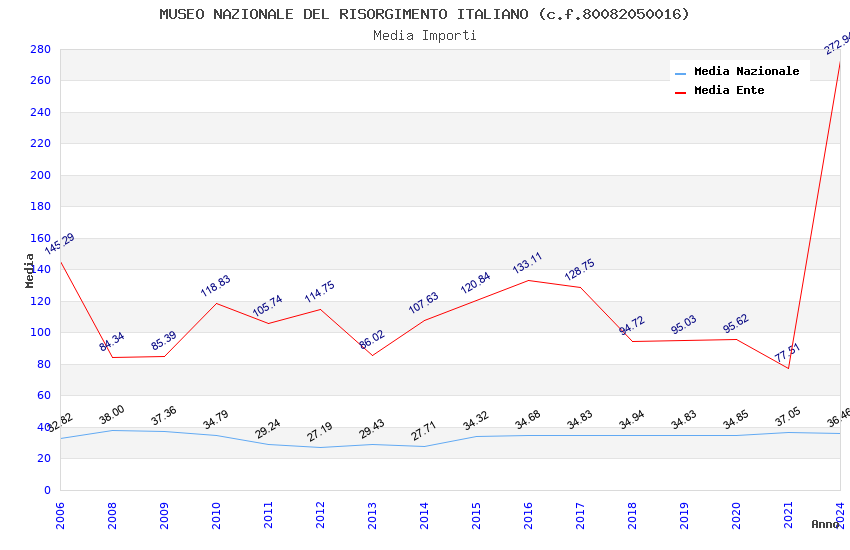Click the 2012 x-axis year label

(x=320, y=515)
